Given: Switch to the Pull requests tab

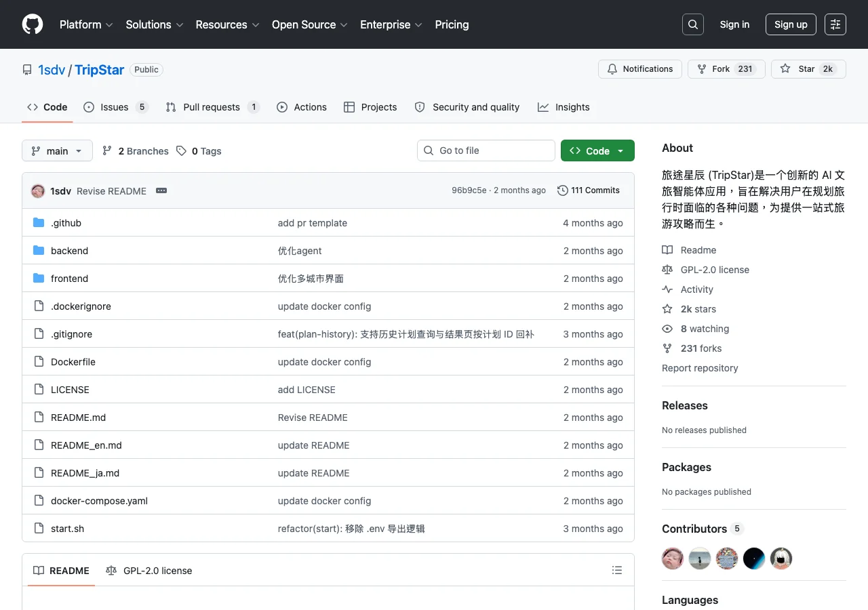Looking at the screenshot, I should pyautogui.click(x=213, y=107).
